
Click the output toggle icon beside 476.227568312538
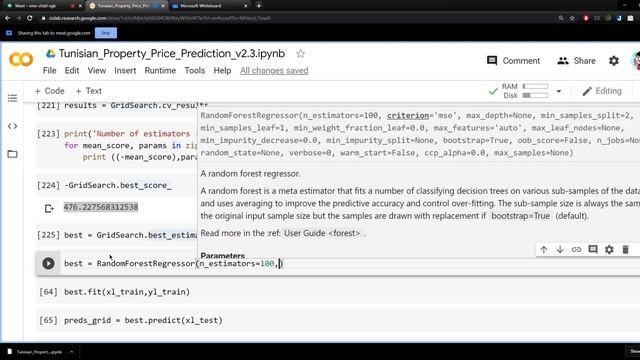pos(49,209)
